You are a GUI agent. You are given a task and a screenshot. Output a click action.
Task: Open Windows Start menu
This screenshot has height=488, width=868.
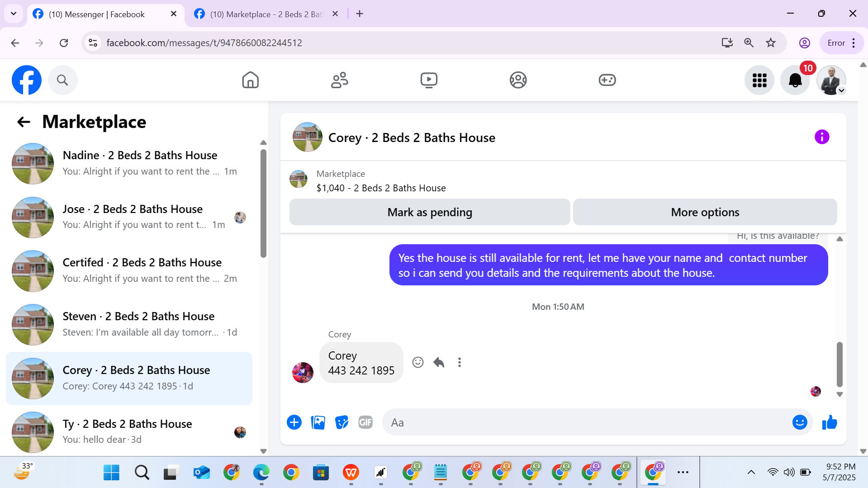[111, 473]
